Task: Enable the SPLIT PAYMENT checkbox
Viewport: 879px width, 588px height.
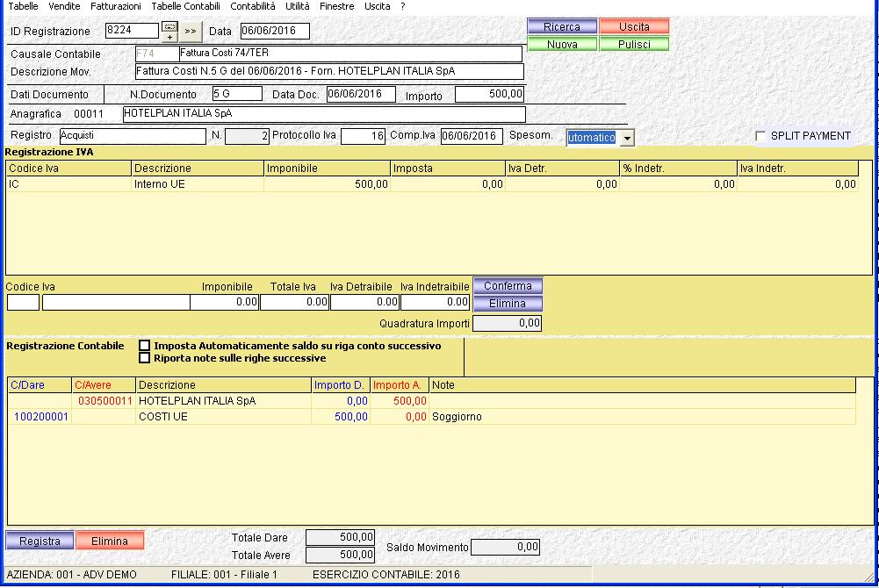Action: (x=760, y=136)
